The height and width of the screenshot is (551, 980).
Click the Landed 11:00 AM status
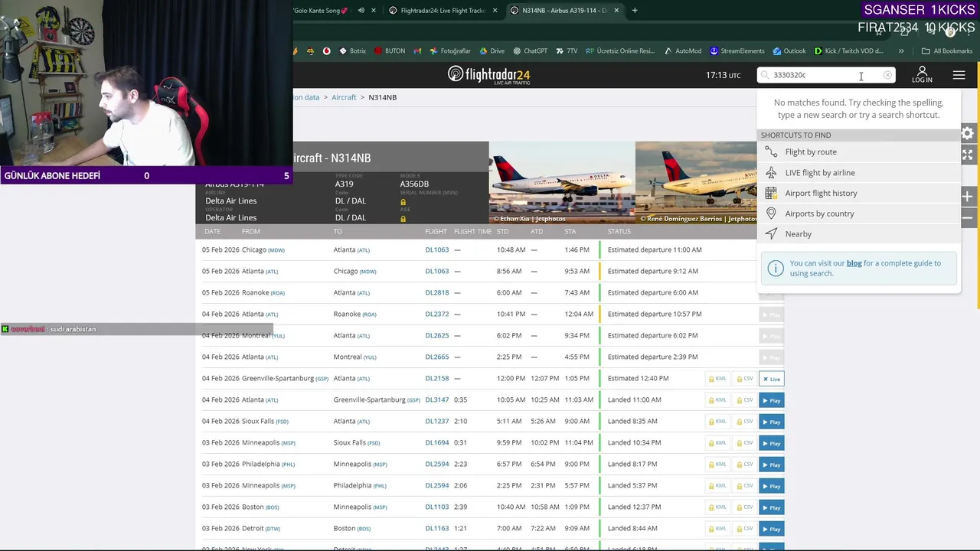(634, 399)
